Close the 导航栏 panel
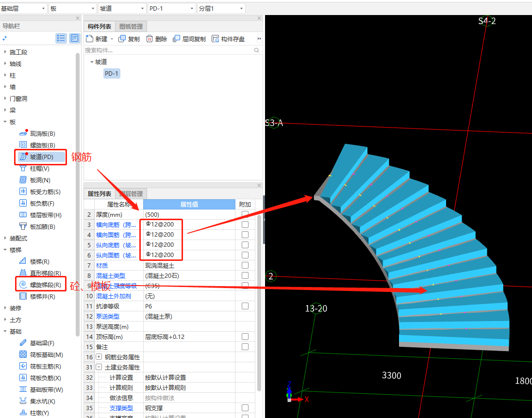 [78, 18]
